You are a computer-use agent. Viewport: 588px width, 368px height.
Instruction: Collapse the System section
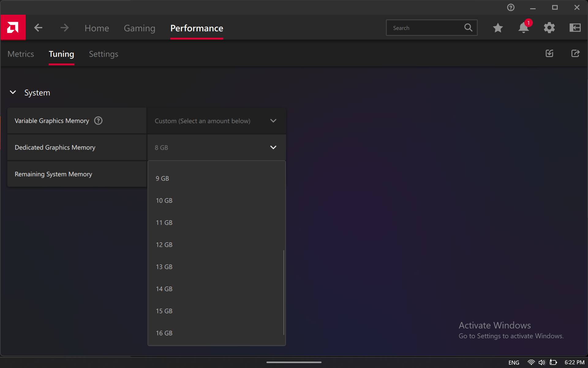pyautogui.click(x=13, y=92)
